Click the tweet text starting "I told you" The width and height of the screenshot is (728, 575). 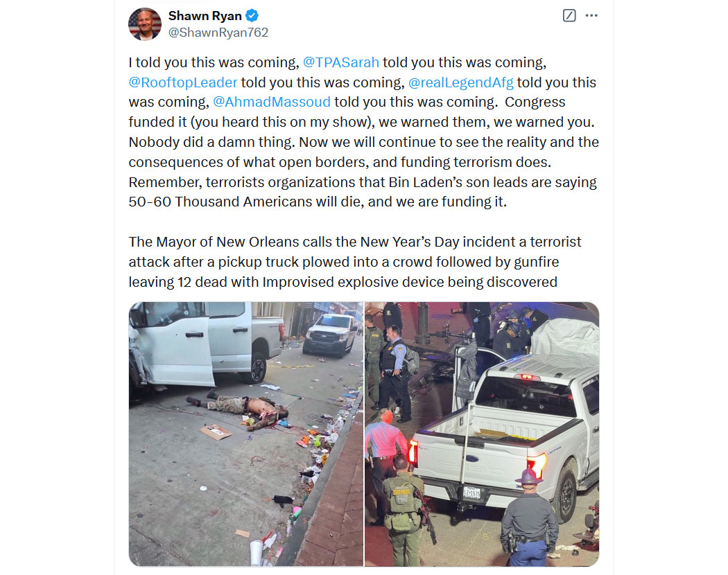pos(363,132)
